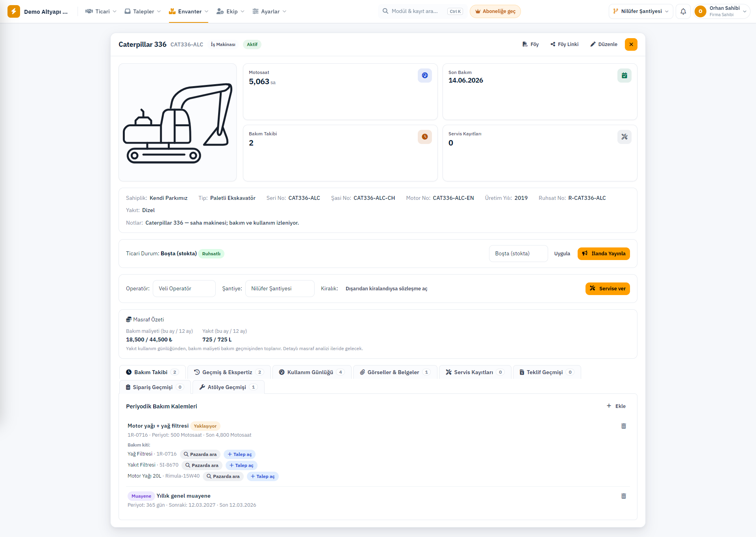Open the Şantiye Nilüfer Şantiyesi dropdown

pos(280,289)
